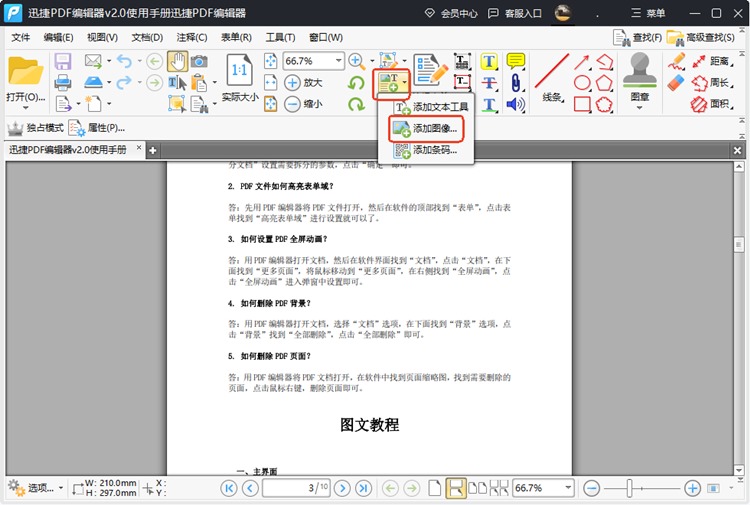Add a yellow sticky note comment
Viewport: 750px width, 505px height.
(x=516, y=61)
